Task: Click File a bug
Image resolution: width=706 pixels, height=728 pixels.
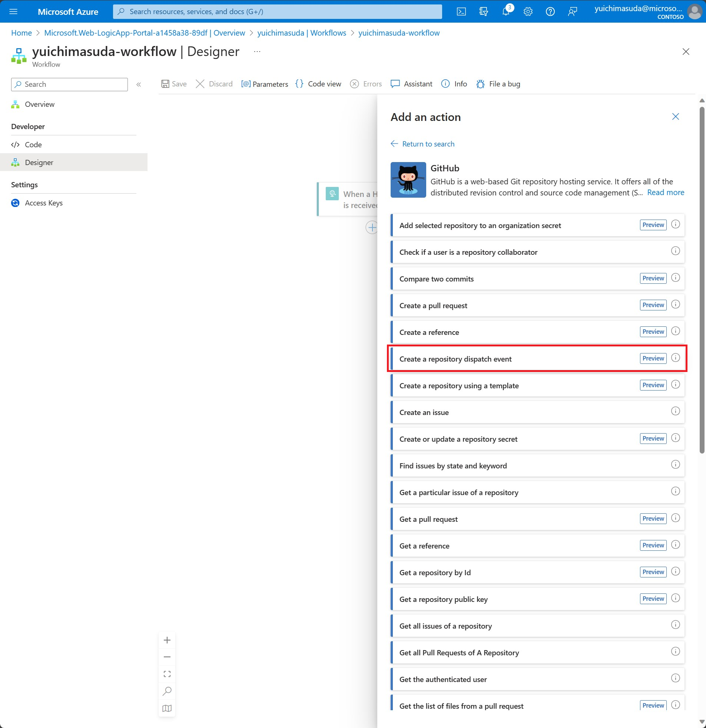Action: pyautogui.click(x=498, y=84)
